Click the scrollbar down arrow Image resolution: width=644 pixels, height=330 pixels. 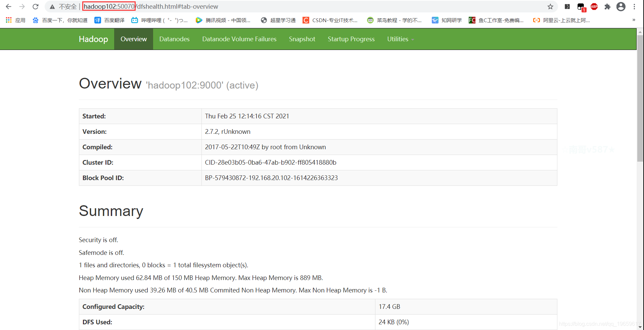pos(640,327)
